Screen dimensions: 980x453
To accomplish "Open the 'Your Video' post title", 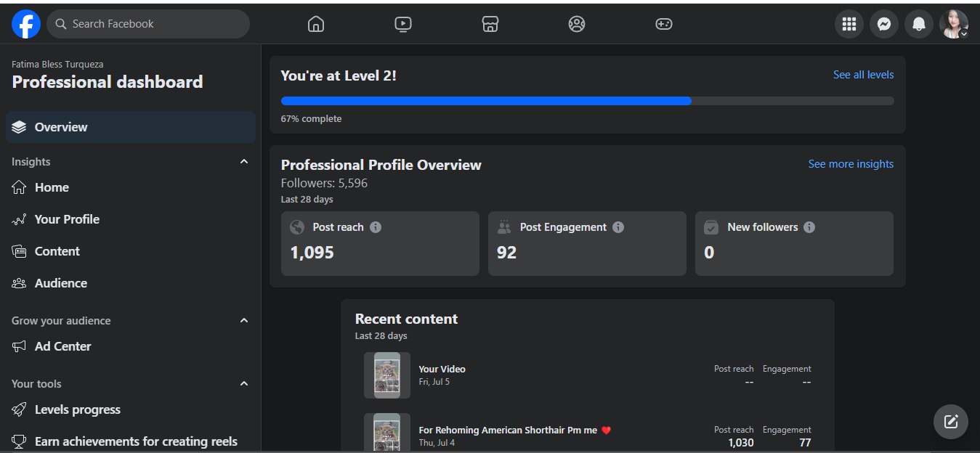I will [x=442, y=369].
